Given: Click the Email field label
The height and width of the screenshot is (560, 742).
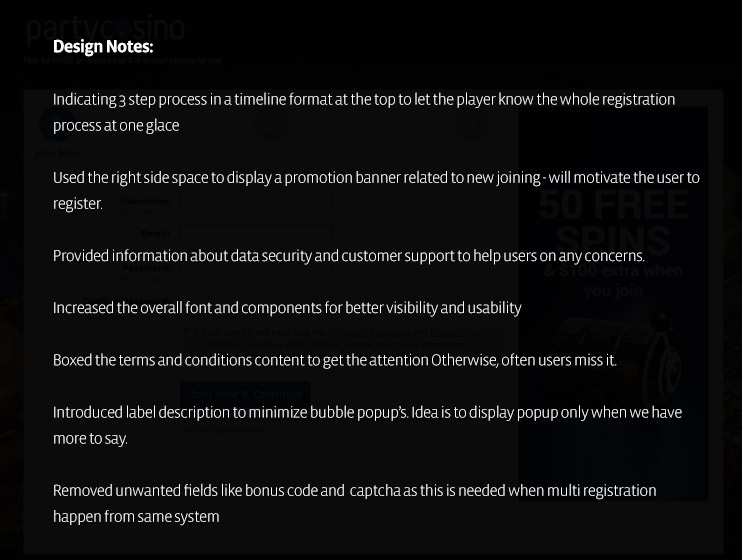Looking at the screenshot, I should coord(156,234).
